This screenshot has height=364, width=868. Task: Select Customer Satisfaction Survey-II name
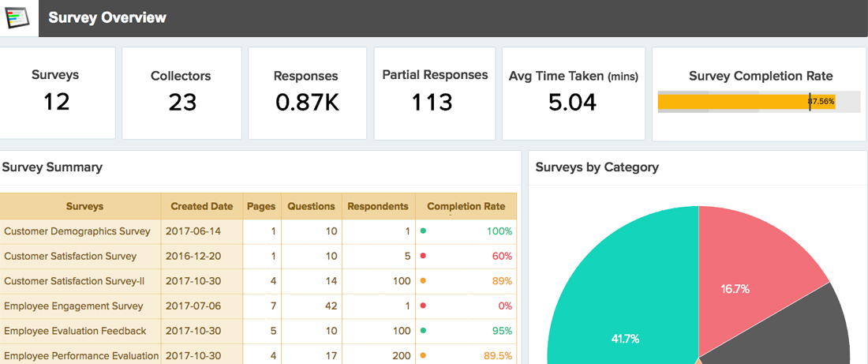74,281
